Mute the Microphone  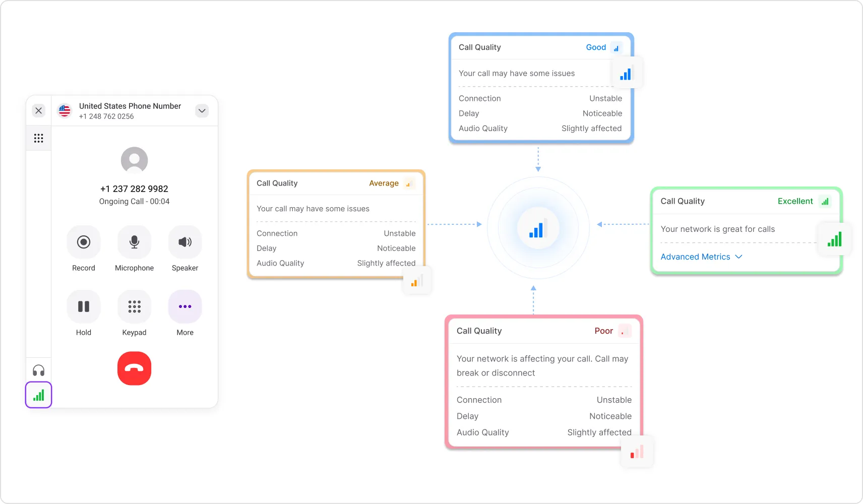tap(134, 242)
